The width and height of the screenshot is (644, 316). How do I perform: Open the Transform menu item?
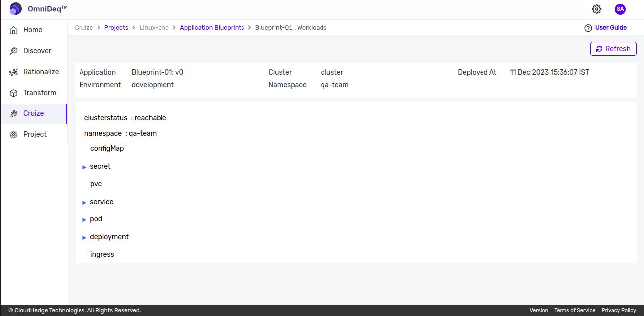point(34,93)
